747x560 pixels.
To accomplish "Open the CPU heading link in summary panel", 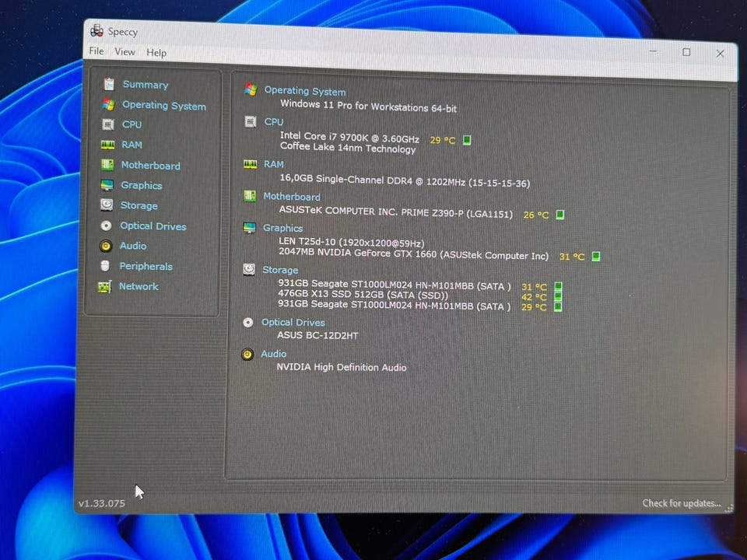I will [x=273, y=122].
